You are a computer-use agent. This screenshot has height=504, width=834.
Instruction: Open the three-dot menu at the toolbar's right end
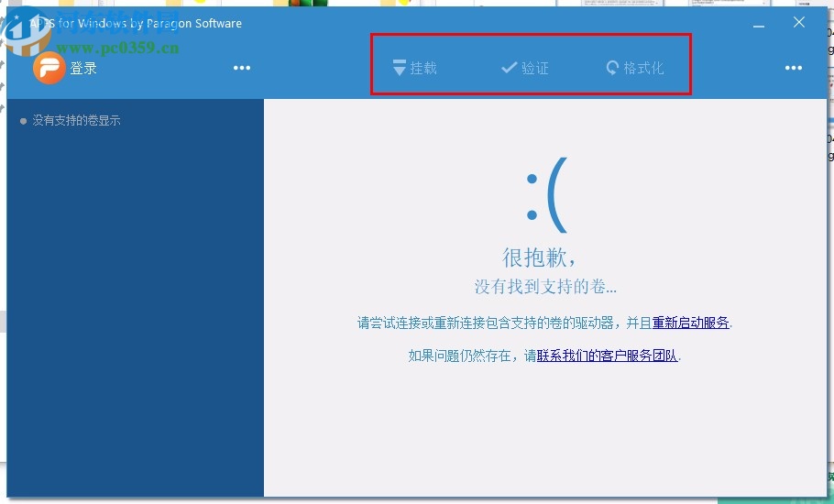click(793, 68)
